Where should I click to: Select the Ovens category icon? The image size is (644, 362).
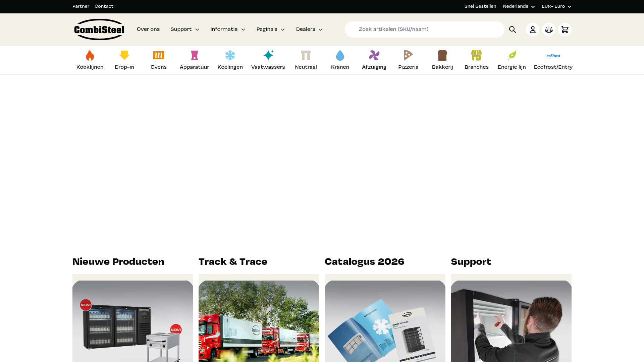click(159, 55)
